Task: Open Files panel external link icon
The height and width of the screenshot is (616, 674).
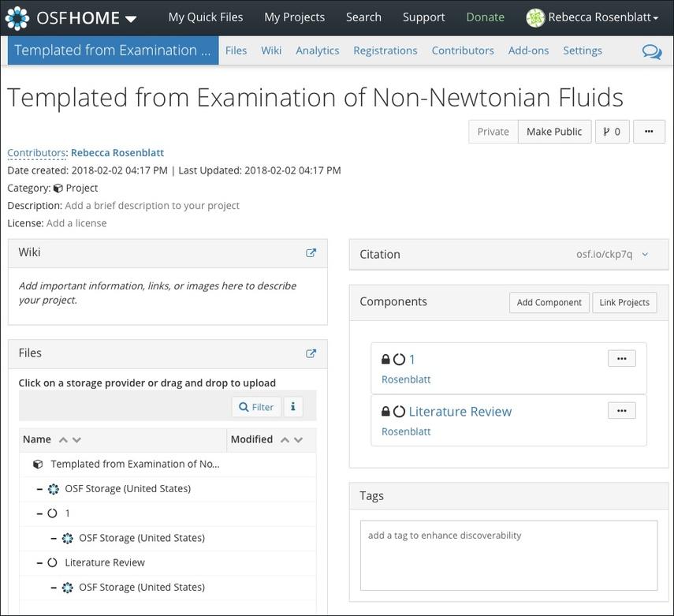Action: pos(311,353)
